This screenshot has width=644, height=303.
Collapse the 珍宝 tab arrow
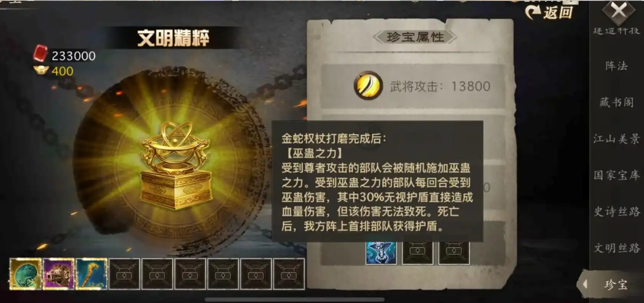[x=586, y=284]
